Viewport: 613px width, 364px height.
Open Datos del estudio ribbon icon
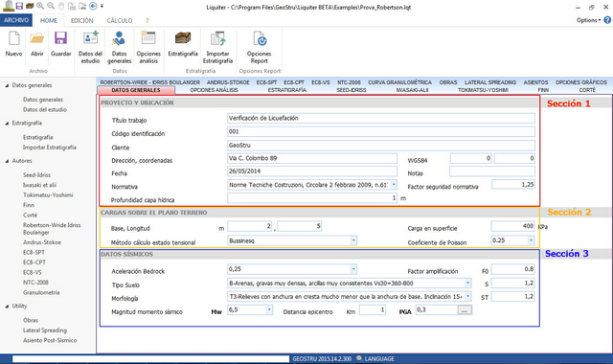(90, 38)
